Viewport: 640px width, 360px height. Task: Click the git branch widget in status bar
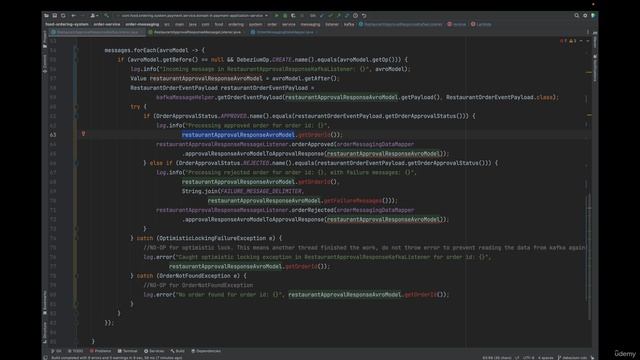coord(572,358)
